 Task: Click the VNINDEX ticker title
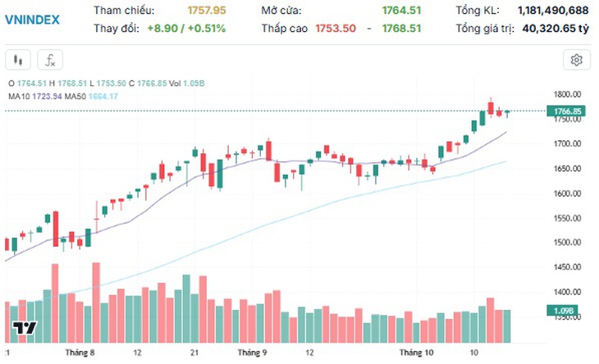click(32, 20)
